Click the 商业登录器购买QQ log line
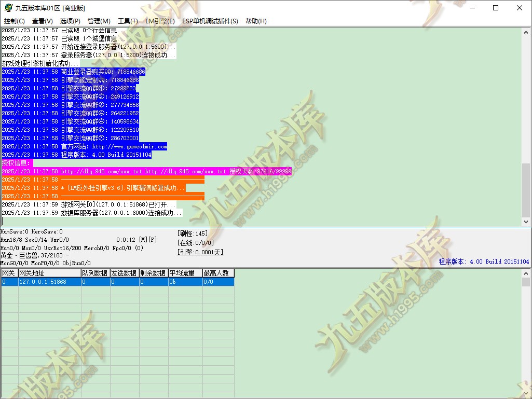This screenshot has width=532, height=399. 73,72
